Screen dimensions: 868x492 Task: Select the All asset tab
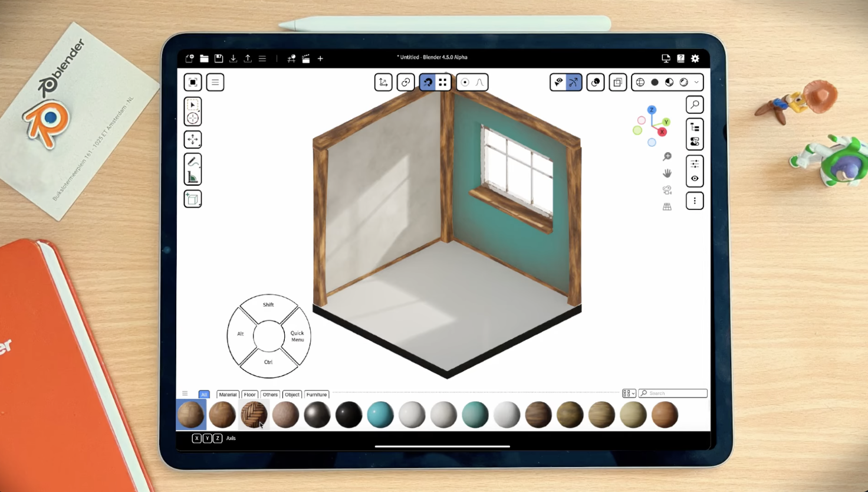pos(204,395)
